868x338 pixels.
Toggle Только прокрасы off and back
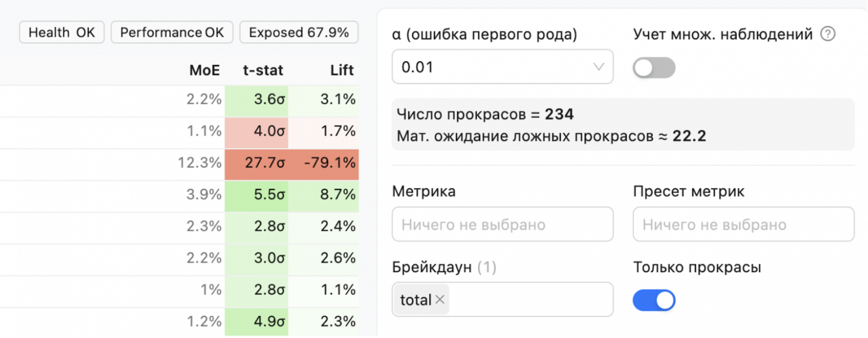[655, 300]
